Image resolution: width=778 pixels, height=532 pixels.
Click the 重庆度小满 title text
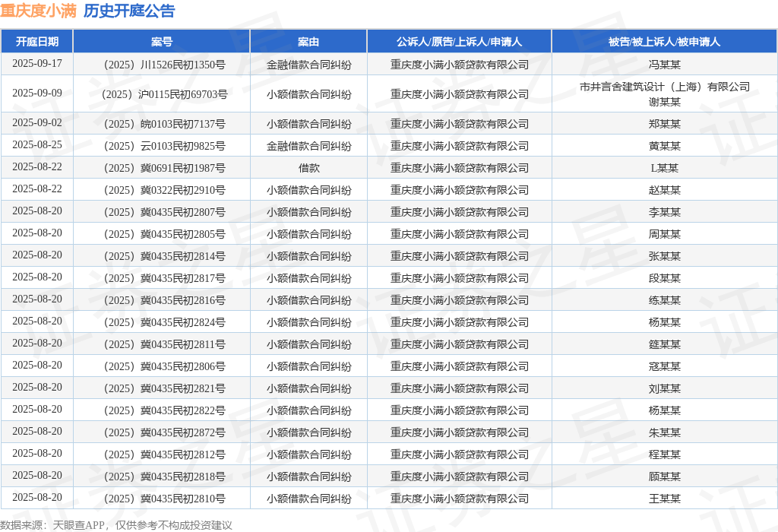[x=38, y=11]
